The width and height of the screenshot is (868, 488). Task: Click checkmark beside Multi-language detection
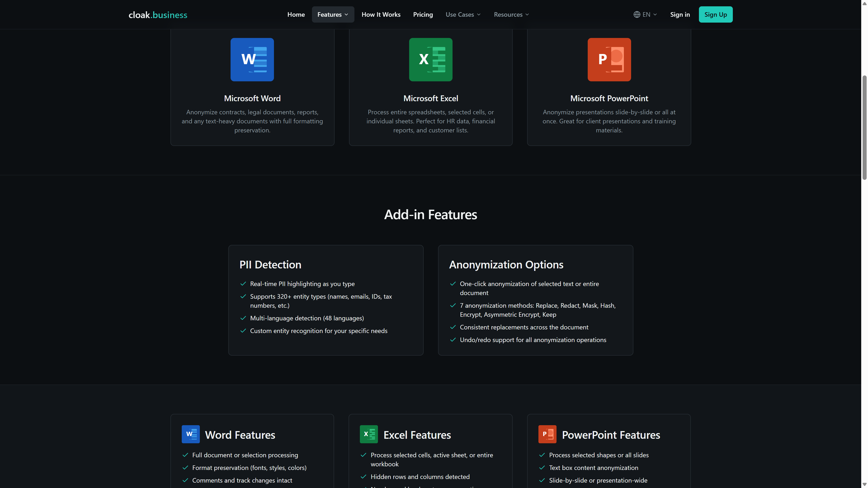point(243,318)
